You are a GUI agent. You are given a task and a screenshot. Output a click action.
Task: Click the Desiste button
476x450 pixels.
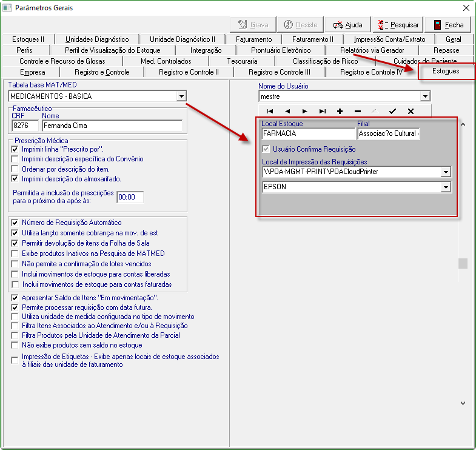point(301,25)
